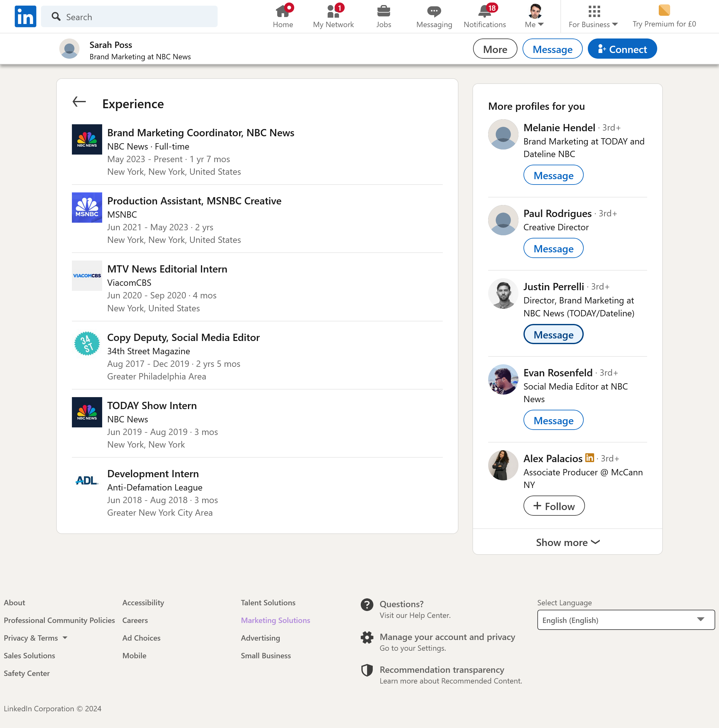Open the Home feed icon
This screenshot has width=719, height=728.
point(283,11)
